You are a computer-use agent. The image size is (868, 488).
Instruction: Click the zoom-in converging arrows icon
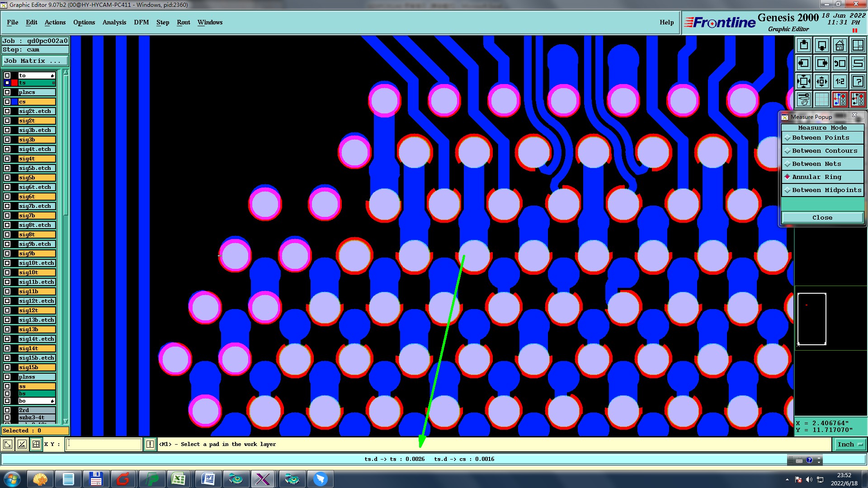pyautogui.click(x=804, y=81)
